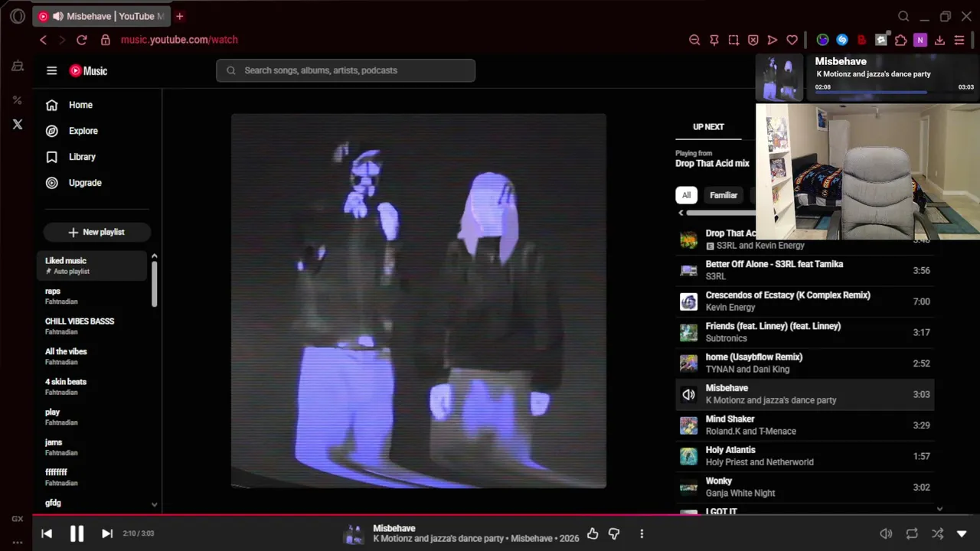Open the Opera GX main menu logo
This screenshot has width=980, height=551.
(18, 16)
